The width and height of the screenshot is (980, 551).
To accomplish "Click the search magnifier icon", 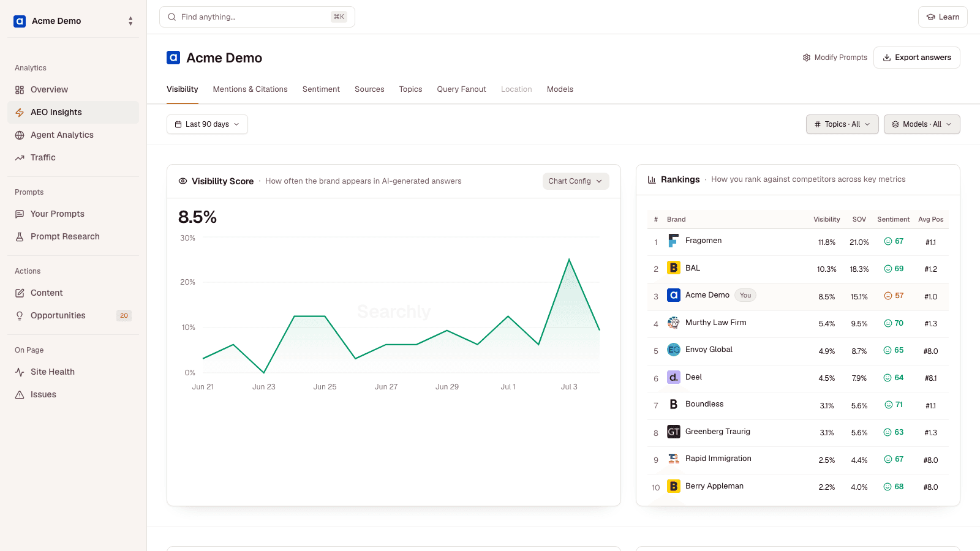I will pos(172,17).
